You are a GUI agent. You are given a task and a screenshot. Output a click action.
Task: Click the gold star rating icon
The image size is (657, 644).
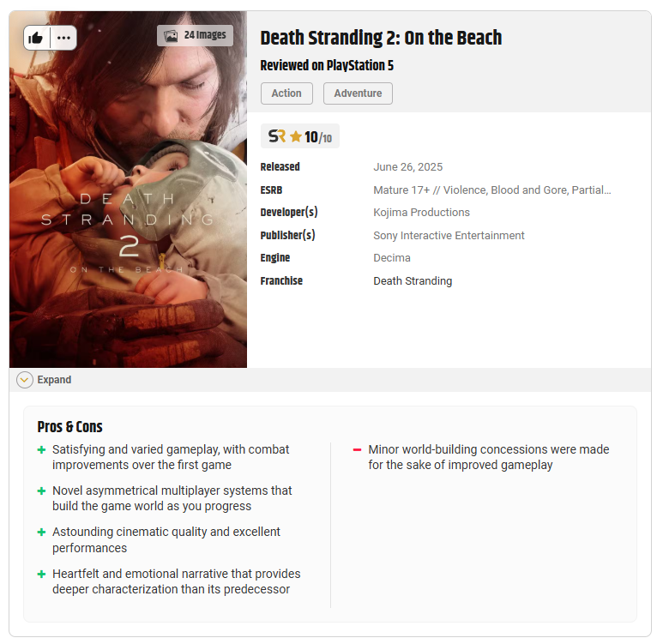pyautogui.click(x=296, y=136)
